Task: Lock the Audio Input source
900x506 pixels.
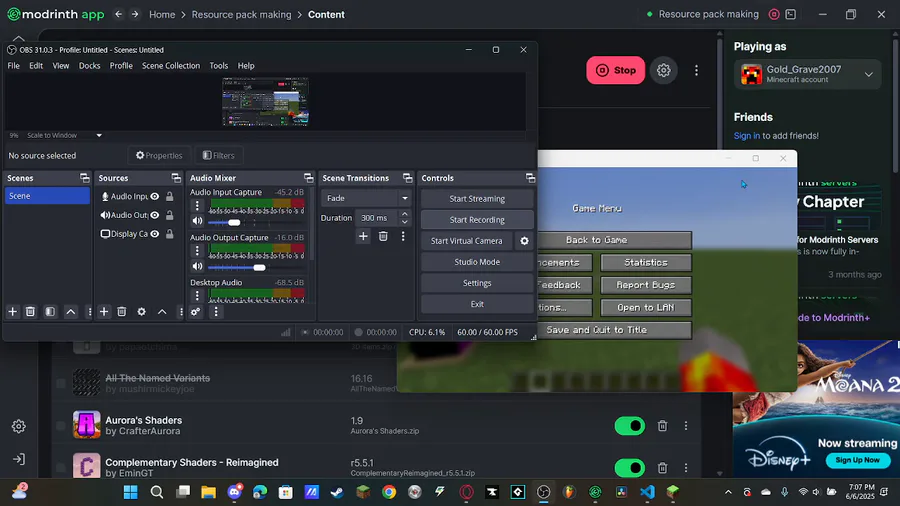Action: (x=169, y=196)
